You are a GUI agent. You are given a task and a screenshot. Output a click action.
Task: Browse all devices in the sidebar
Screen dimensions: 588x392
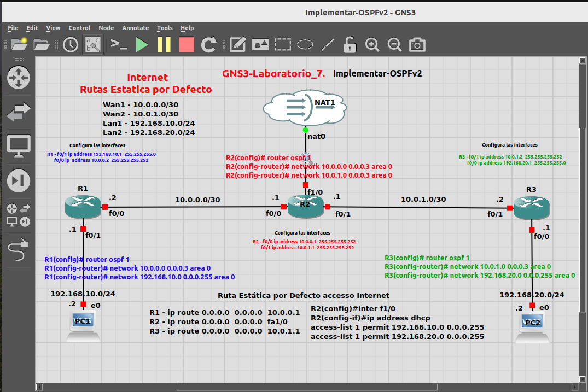pos(19,215)
